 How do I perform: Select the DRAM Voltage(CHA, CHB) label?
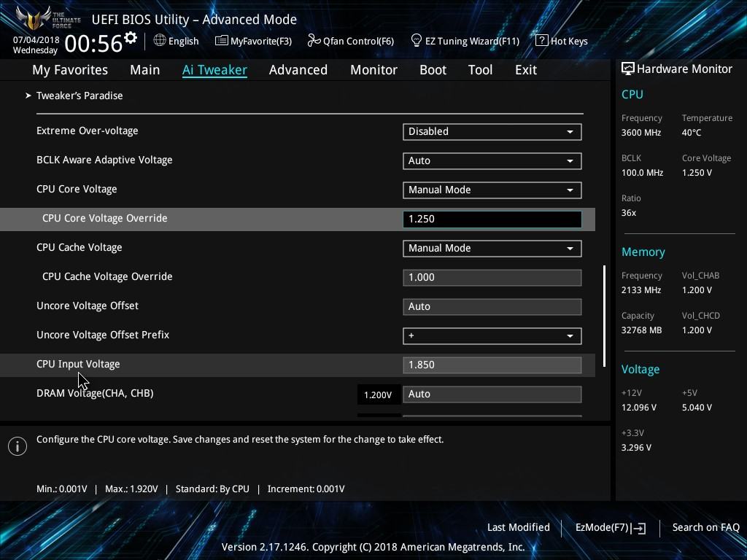point(95,393)
